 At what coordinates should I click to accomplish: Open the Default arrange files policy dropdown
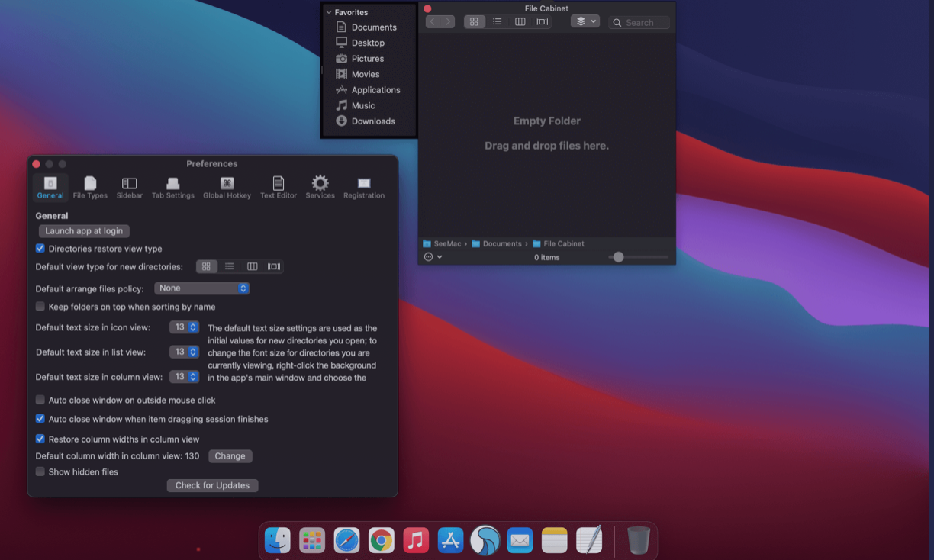click(x=201, y=288)
